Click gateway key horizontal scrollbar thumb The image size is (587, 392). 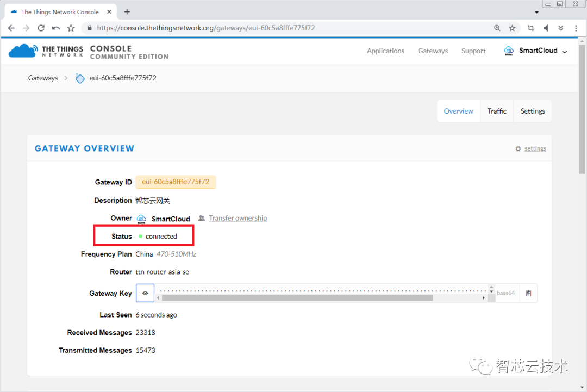tap(297, 298)
